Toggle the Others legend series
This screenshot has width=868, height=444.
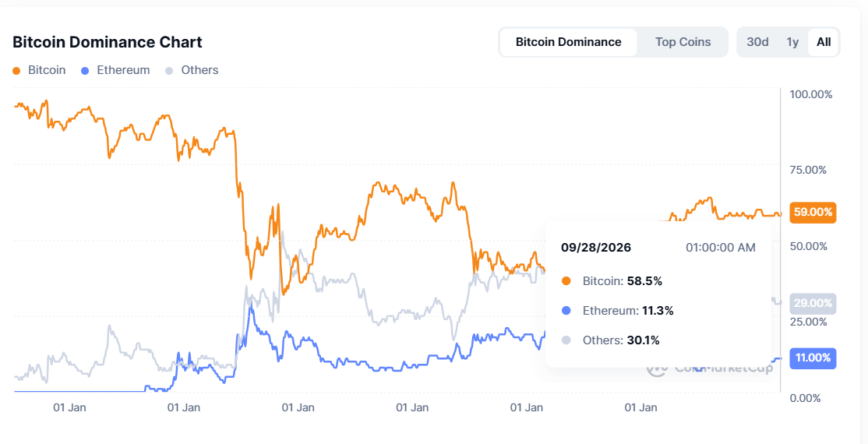point(192,70)
